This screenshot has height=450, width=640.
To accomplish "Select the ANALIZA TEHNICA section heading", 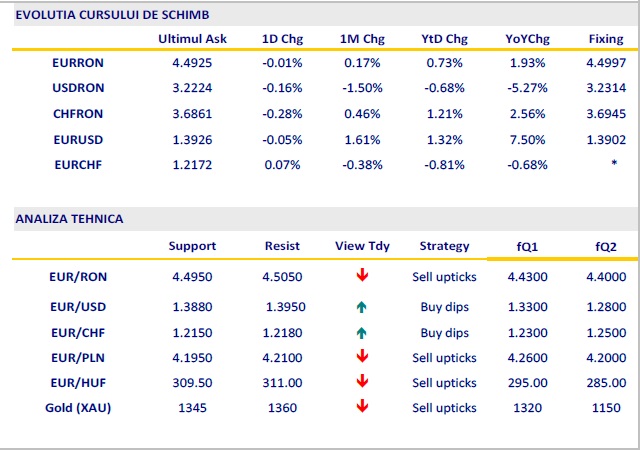I will pyautogui.click(x=68, y=218).
